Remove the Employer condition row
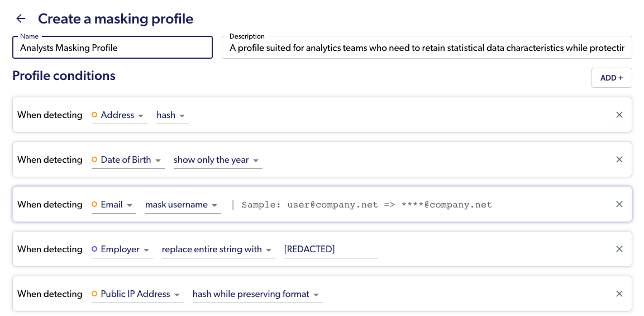The image size is (644, 316). click(x=619, y=249)
